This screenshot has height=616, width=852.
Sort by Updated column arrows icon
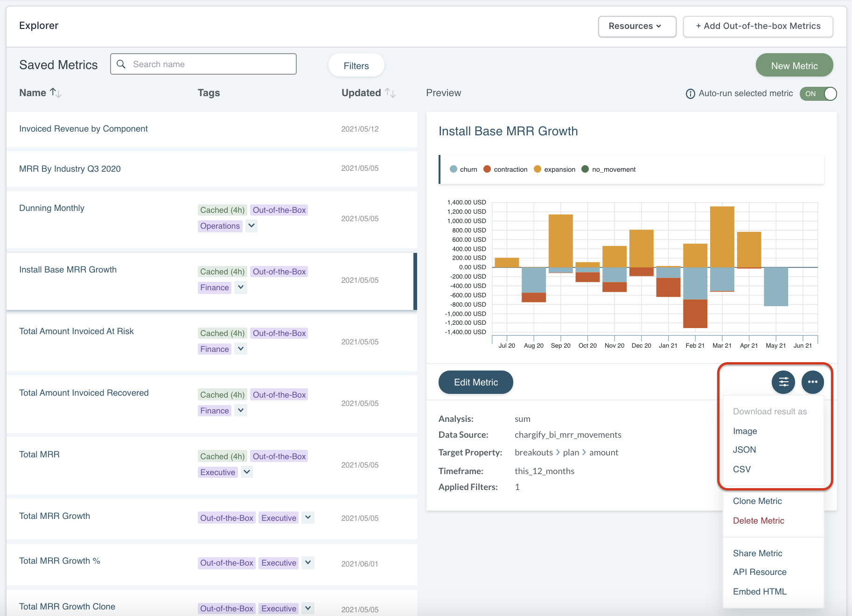point(391,93)
